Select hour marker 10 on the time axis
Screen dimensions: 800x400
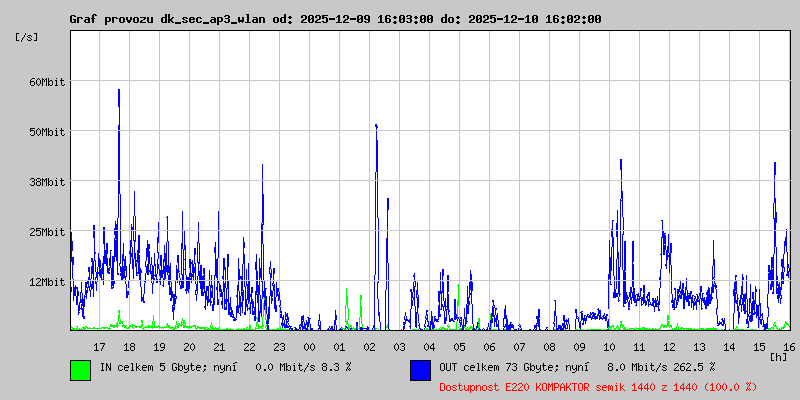pos(609,346)
